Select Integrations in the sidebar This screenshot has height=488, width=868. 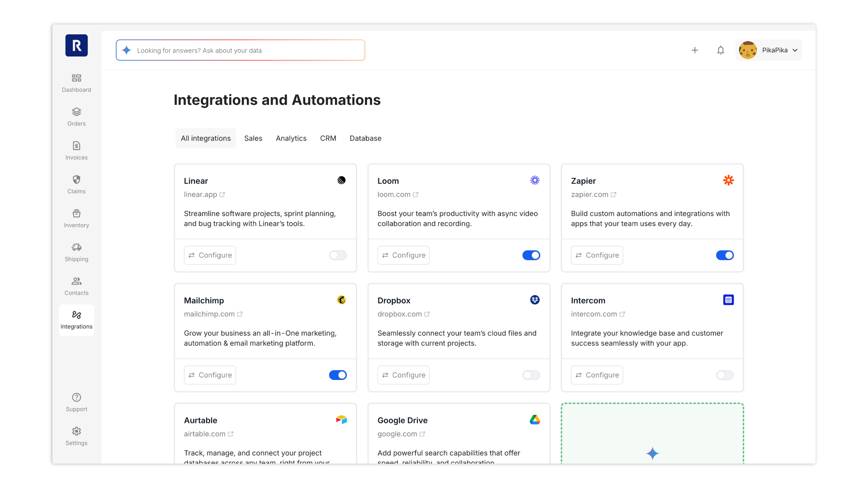tap(76, 320)
